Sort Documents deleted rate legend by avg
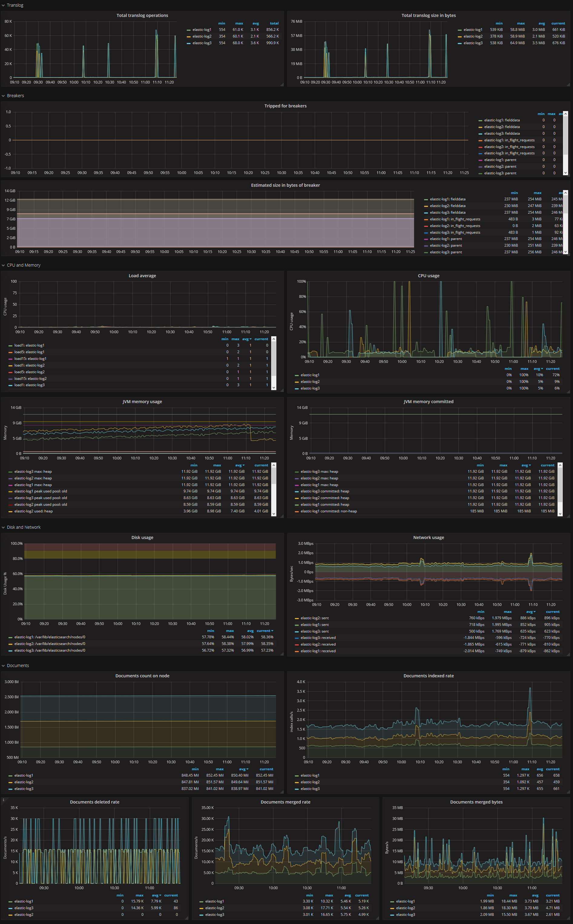Image resolution: width=573 pixels, height=924 pixels. 156,896
